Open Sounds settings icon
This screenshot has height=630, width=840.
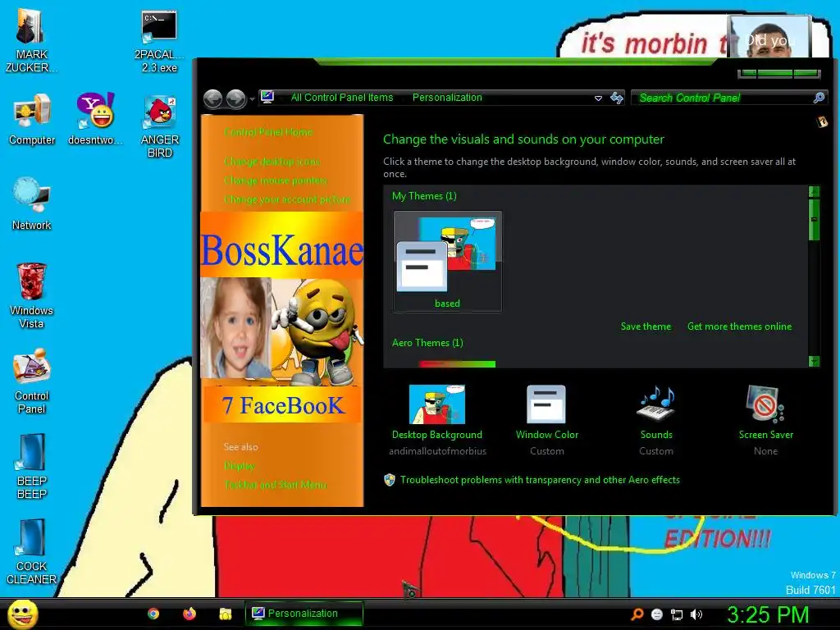pos(655,404)
